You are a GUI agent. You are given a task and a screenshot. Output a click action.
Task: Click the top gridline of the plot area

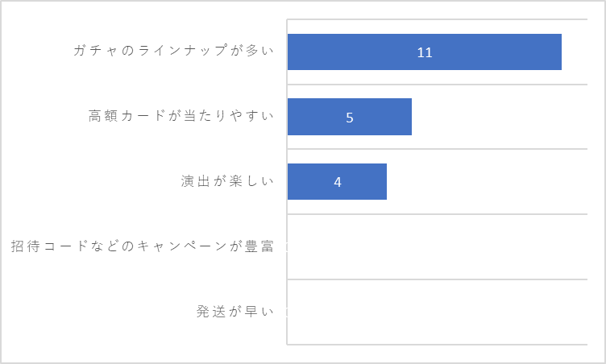(x=437, y=19)
